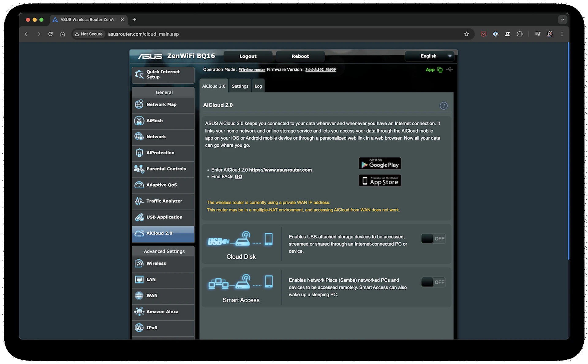Expand the tab search chevron dropdown
The width and height of the screenshot is (588, 364).
(562, 20)
